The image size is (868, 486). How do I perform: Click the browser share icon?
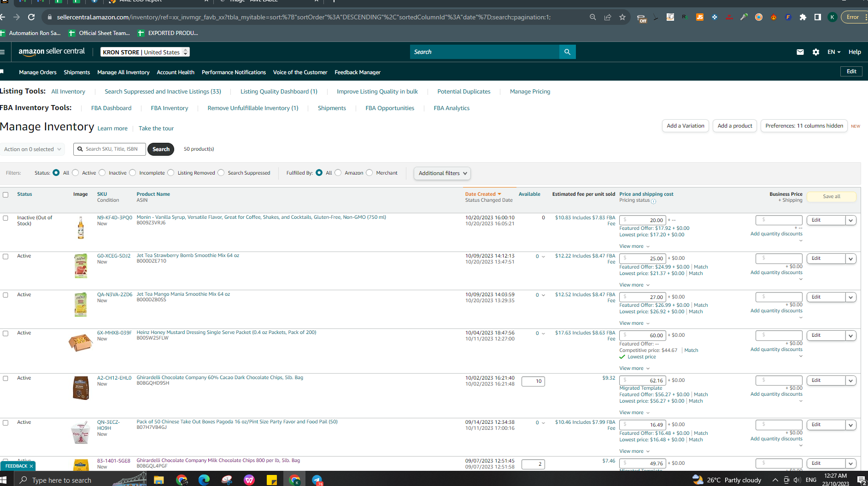point(608,17)
